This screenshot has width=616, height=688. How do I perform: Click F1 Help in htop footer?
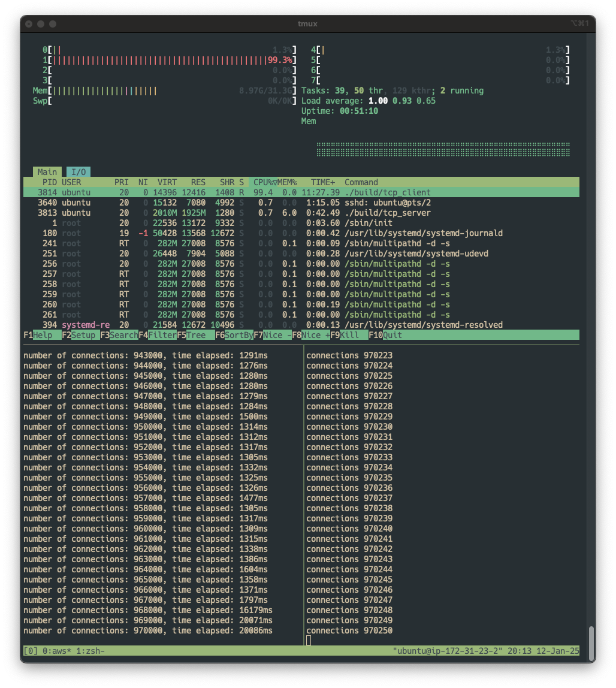tap(42, 335)
